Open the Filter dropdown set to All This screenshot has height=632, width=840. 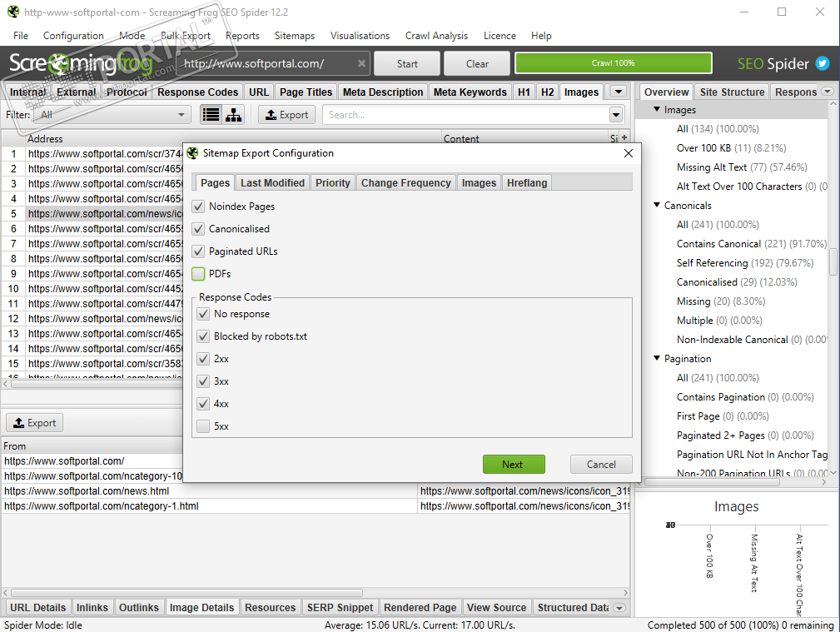pos(112,115)
